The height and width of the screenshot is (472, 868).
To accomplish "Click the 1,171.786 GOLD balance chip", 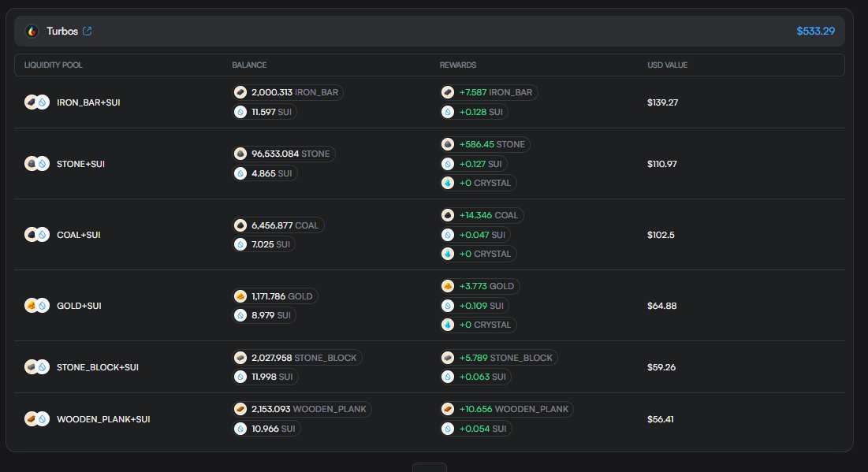I will click(x=275, y=296).
